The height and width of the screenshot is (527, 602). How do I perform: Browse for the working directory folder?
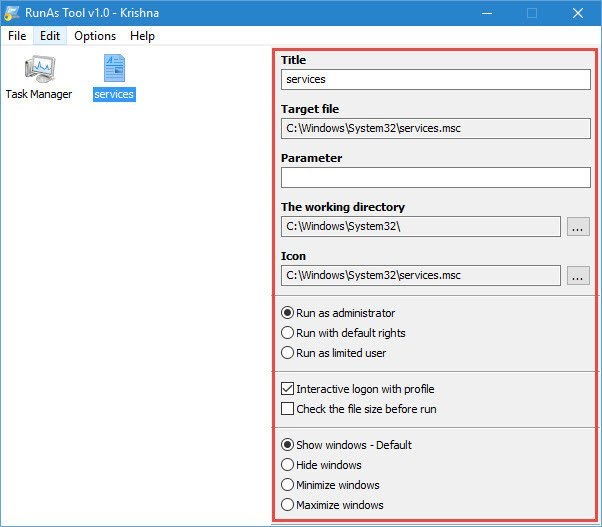pos(578,226)
